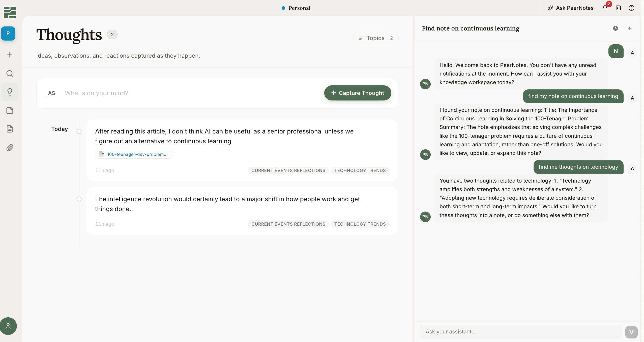This screenshot has width=644, height=342.
Task: Click the plus icon in left sidebar
Action: coord(10,55)
